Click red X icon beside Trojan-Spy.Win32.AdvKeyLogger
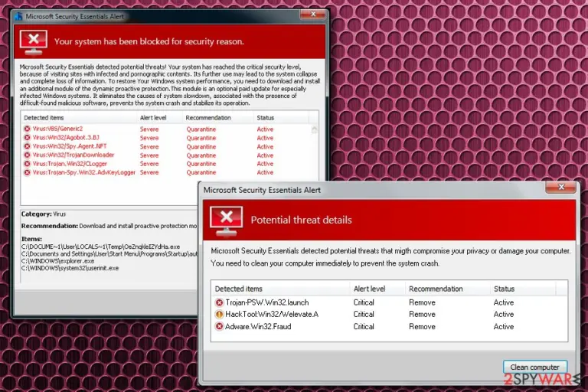 (27, 172)
